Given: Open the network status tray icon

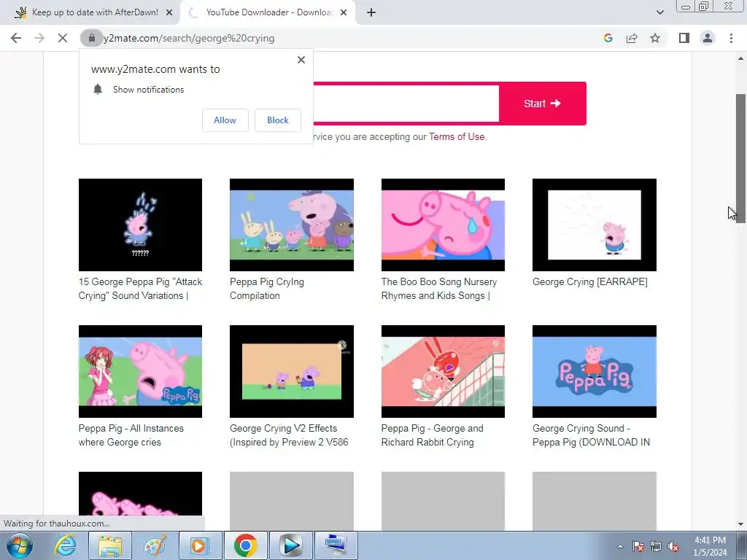Looking at the screenshot, I should [x=656, y=546].
